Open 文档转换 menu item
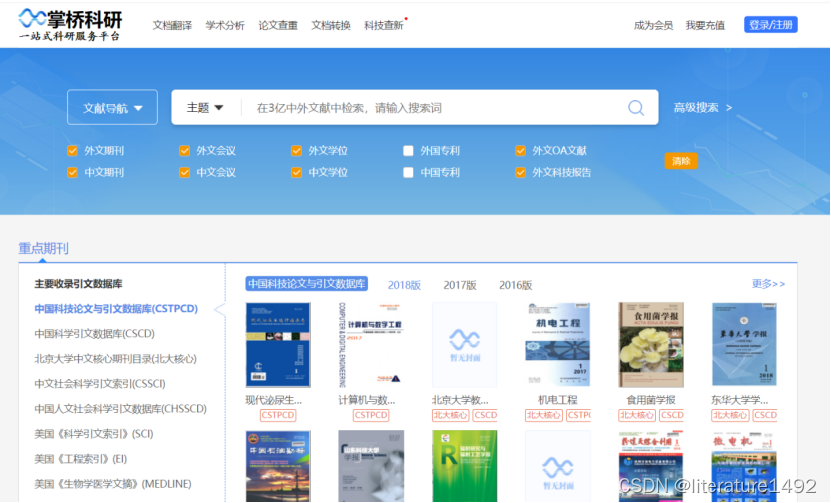Viewport: 831px width, 503px height. [331, 25]
